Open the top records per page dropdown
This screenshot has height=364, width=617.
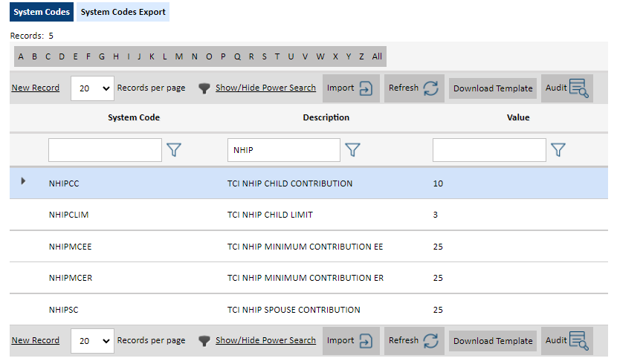point(92,88)
